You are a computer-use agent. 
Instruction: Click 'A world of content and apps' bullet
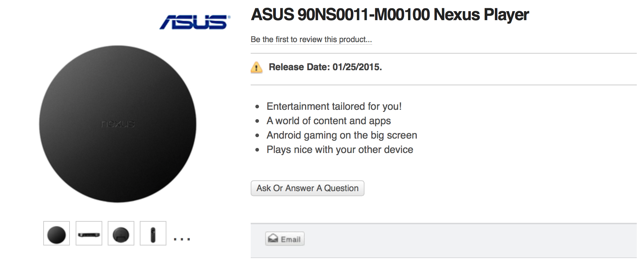[328, 121]
